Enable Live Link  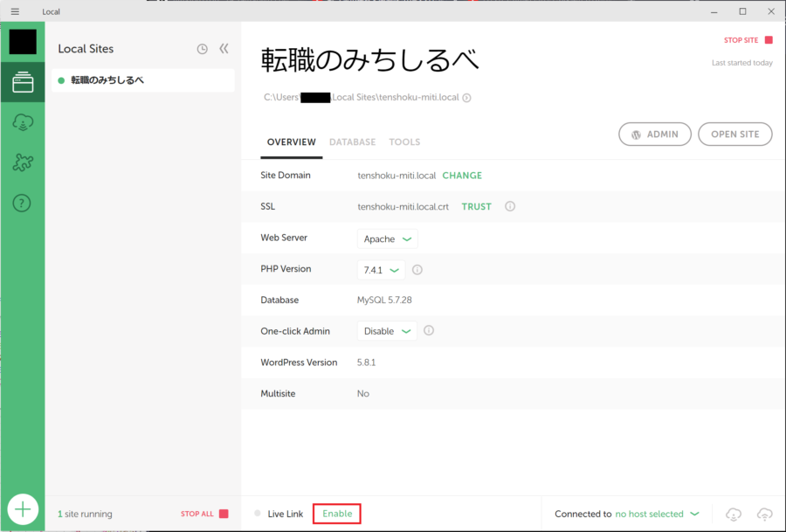337,514
